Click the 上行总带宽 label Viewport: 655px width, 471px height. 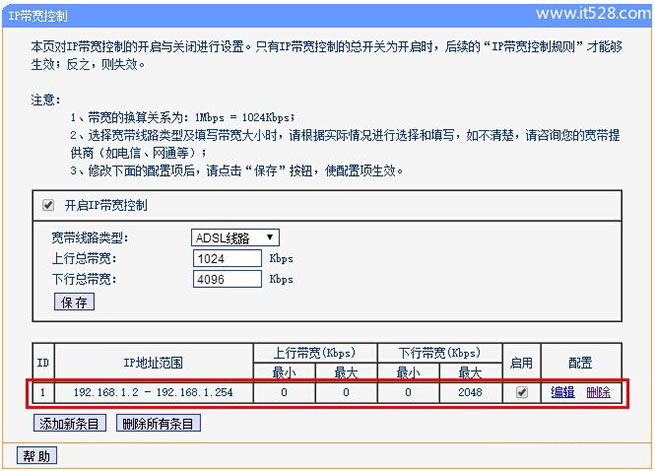click(84, 258)
